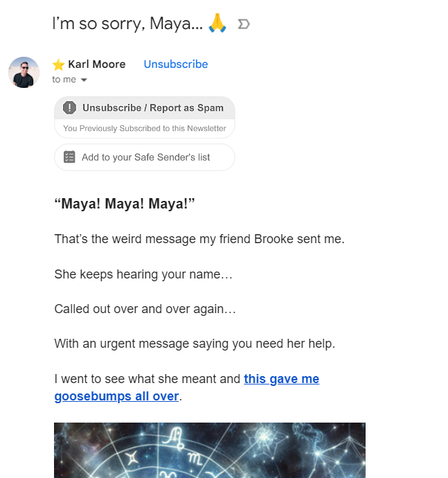Open Karl Moore's profile picture
Screen dimensions: 448x478
click(x=24, y=72)
